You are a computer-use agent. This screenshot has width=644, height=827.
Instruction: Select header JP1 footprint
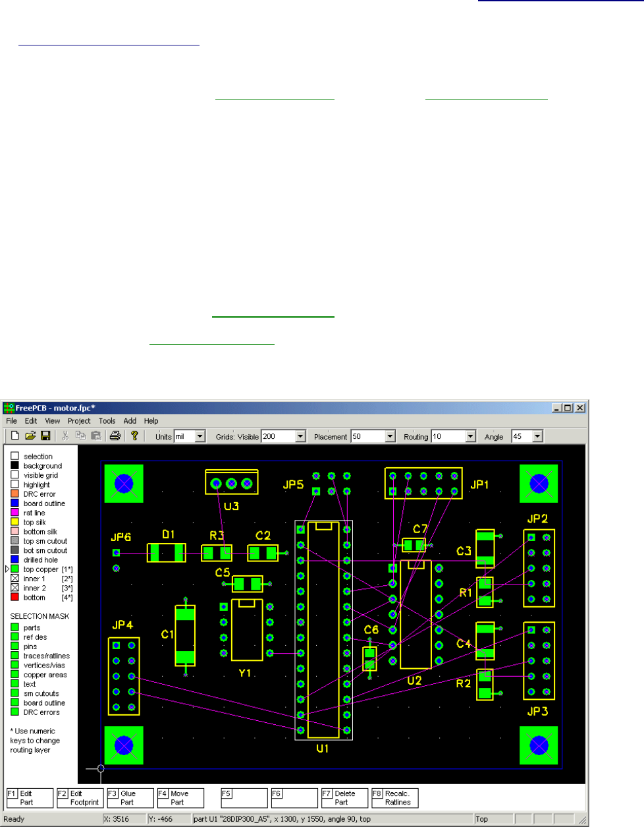click(x=423, y=483)
